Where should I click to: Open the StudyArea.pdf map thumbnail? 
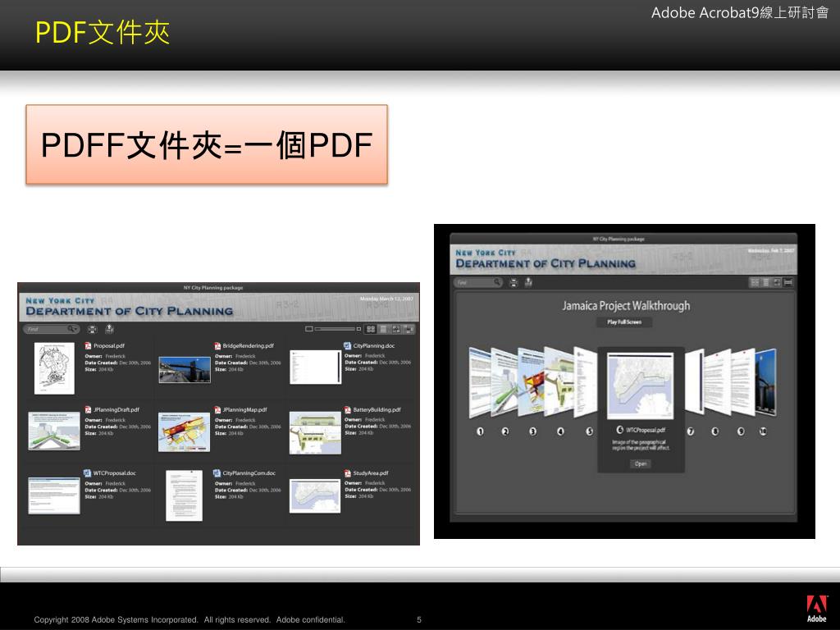tap(315, 496)
